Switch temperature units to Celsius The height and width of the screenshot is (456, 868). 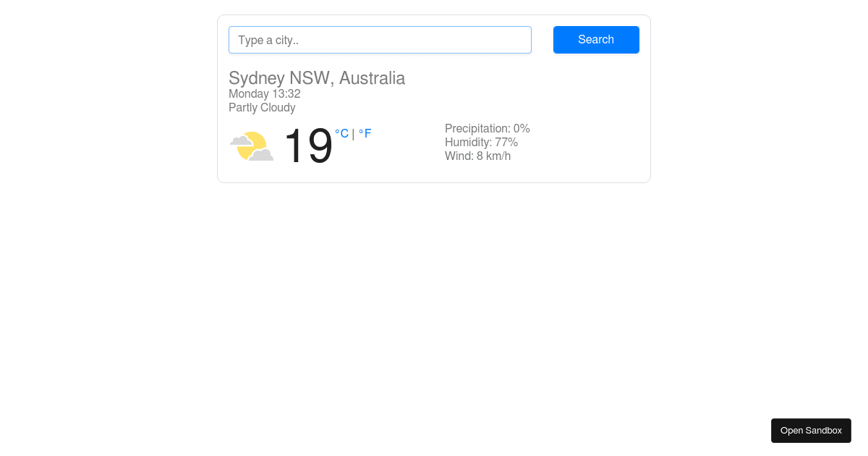(341, 134)
